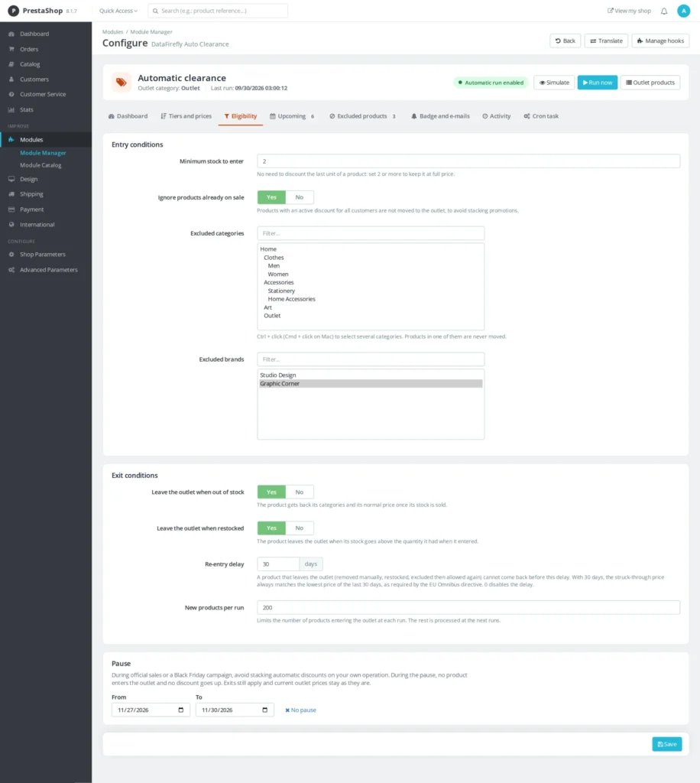Click the Excluded categories filter field
The width and height of the screenshot is (700, 783).
click(x=371, y=233)
